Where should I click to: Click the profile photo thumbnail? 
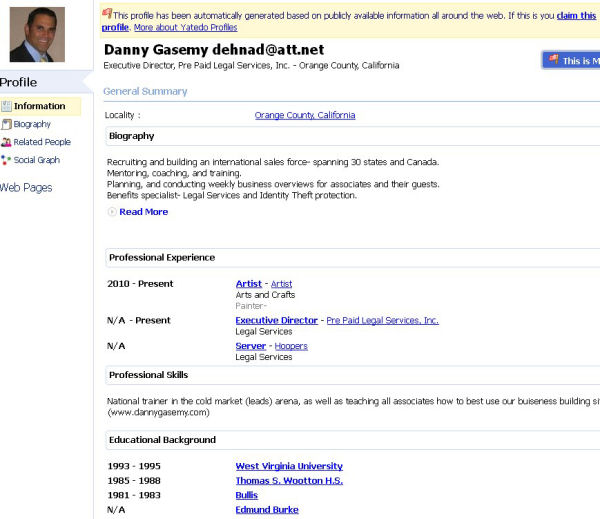pyautogui.click(x=37, y=34)
